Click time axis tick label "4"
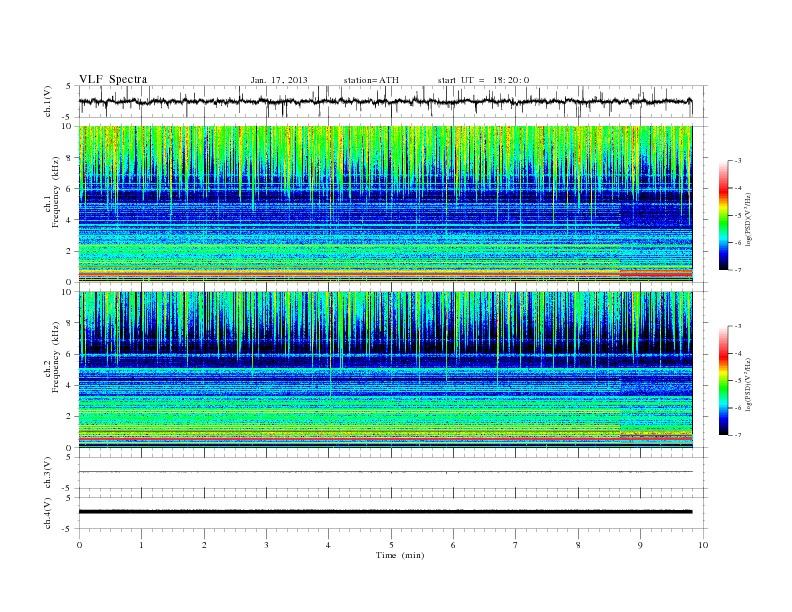Image resolution: width=792 pixels, height=612 pixels. click(x=328, y=545)
